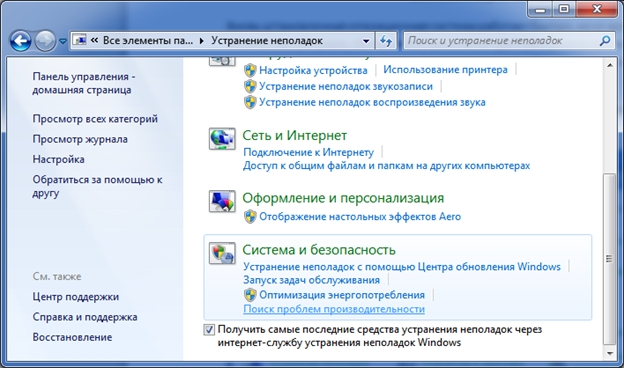The image size is (624, 368).
Task: Open 'Доступ к общим файлам и папкам' link
Action: [386, 166]
